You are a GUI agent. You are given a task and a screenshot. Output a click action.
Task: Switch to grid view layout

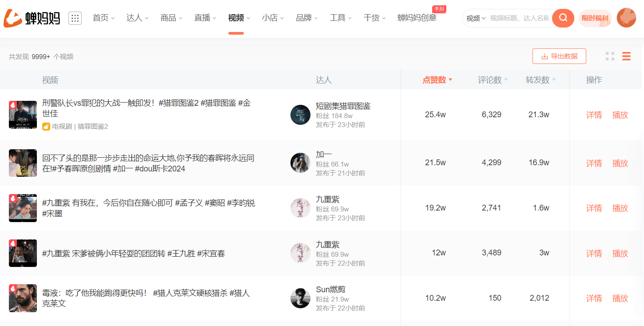pyautogui.click(x=610, y=56)
